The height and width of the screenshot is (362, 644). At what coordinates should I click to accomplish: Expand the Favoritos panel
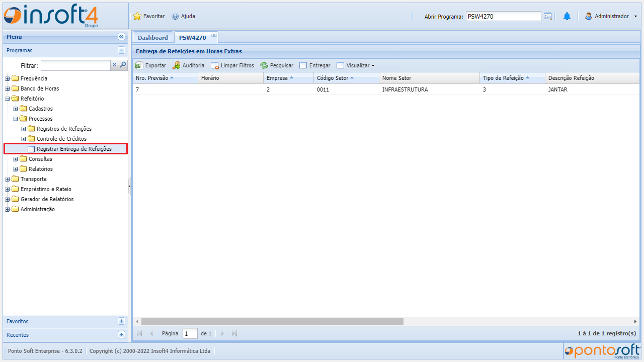click(x=121, y=321)
